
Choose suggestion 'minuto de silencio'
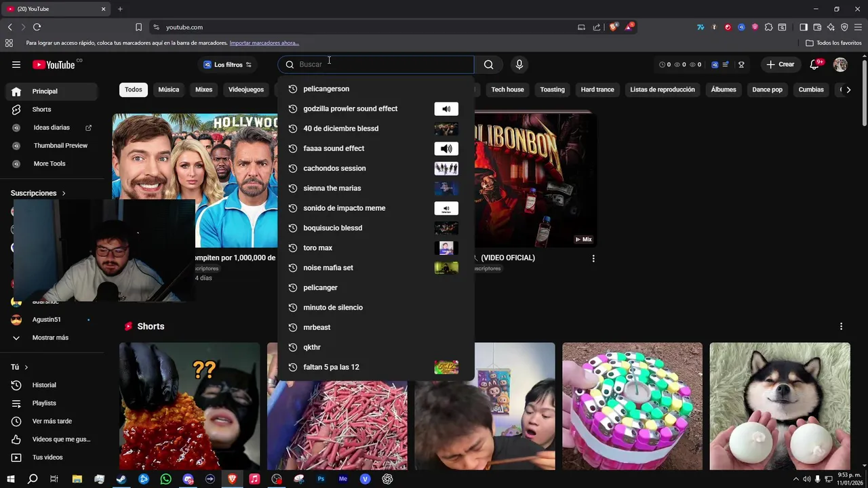(x=376, y=307)
